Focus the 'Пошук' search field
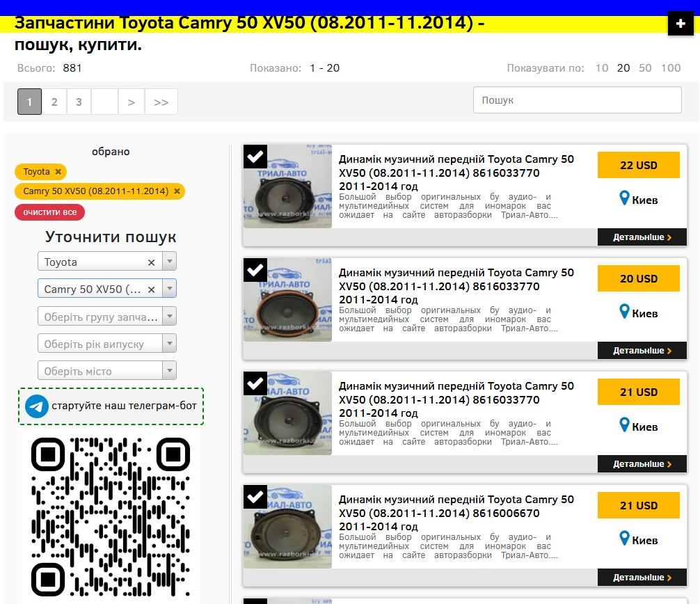This screenshot has height=604, width=700. pyautogui.click(x=578, y=100)
